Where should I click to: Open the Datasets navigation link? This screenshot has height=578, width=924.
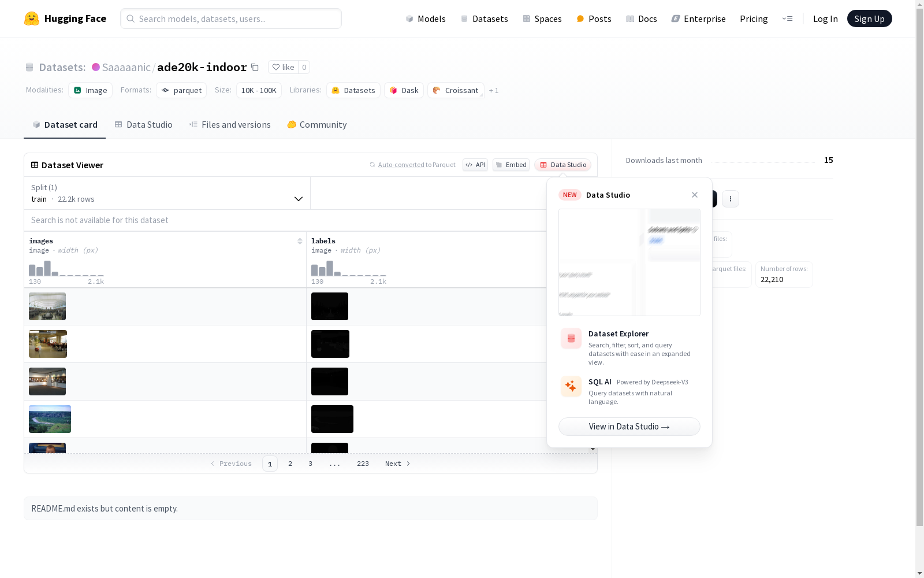[484, 18]
